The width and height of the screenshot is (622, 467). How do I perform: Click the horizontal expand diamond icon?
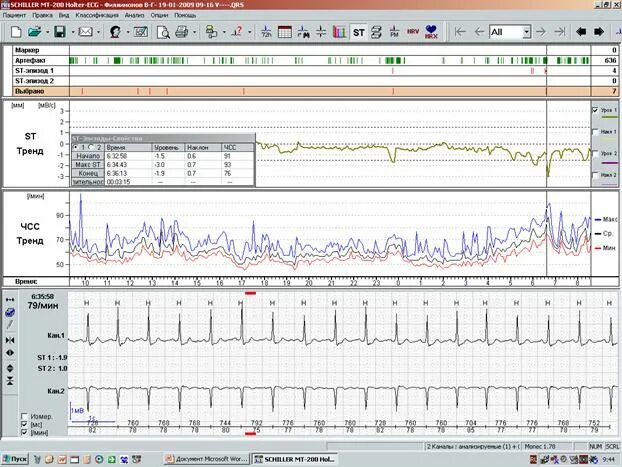(10, 353)
